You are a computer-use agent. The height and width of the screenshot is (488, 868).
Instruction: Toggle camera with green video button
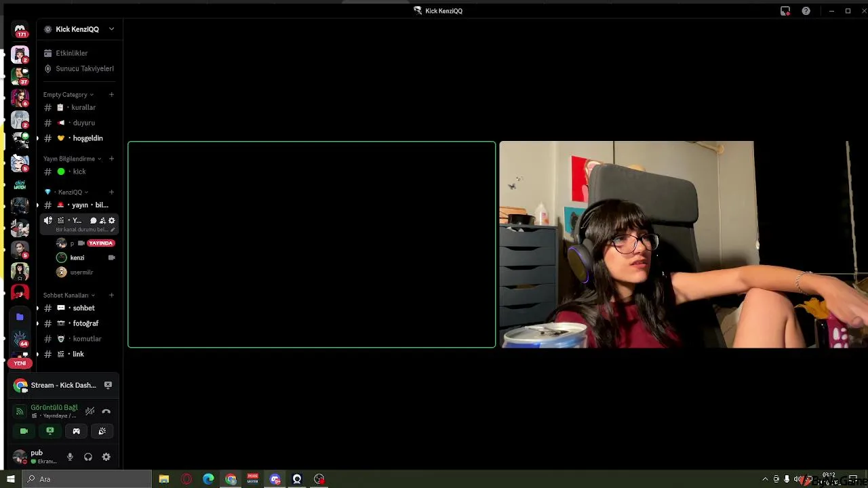point(24,431)
